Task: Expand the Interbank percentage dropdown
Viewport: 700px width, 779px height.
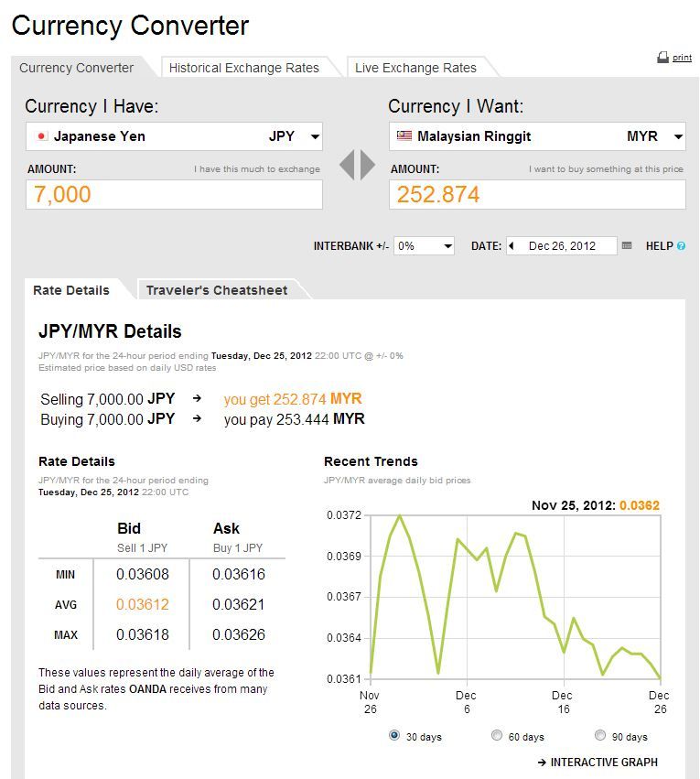Action: pyautogui.click(x=447, y=246)
